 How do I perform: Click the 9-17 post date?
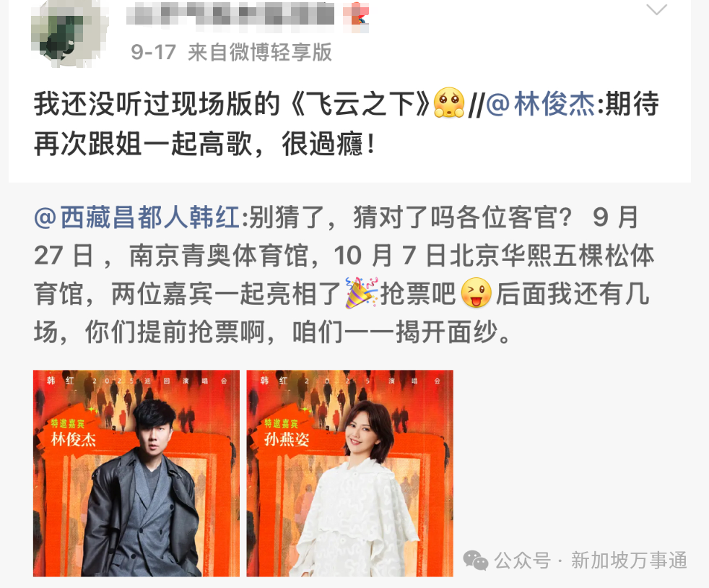153,52
